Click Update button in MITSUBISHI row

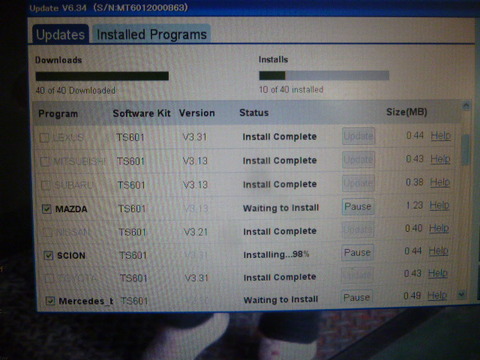358,160
